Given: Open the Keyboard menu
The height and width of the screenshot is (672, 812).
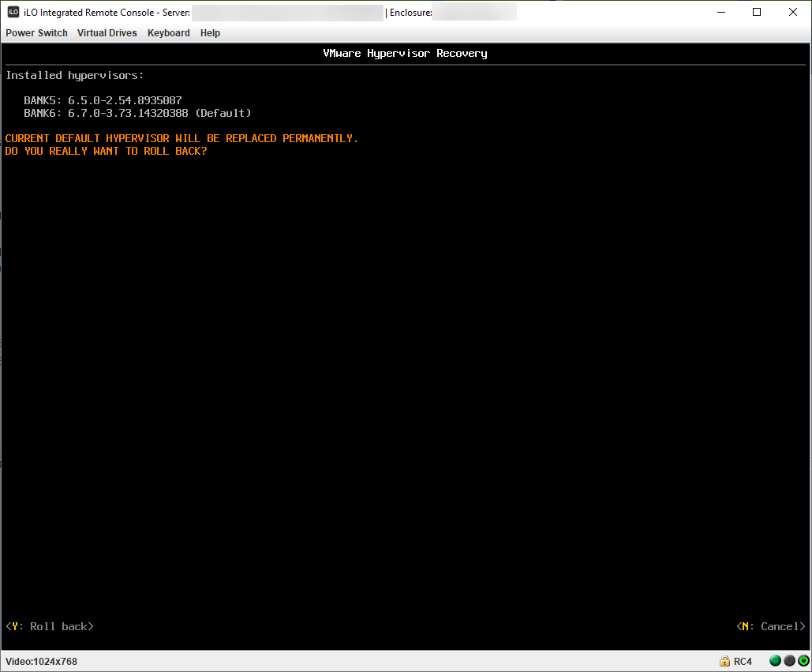Looking at the screenshot, I should pyautogui.click(x=168, y=33).
